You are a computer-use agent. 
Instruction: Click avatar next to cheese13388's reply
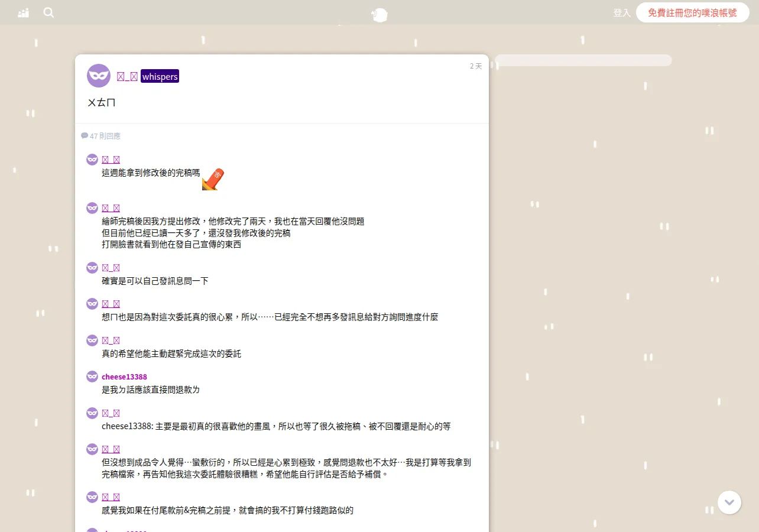coord(92,377)
